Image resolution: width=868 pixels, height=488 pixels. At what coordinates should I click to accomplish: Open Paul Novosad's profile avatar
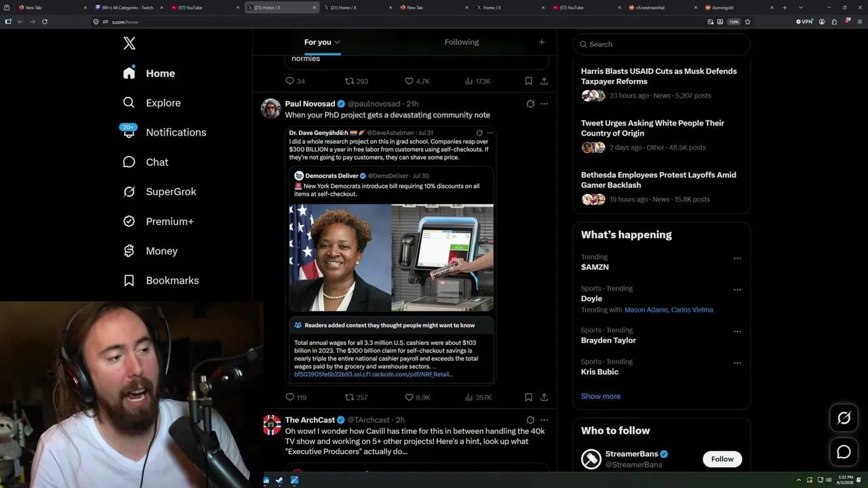[x=271, y=108]
